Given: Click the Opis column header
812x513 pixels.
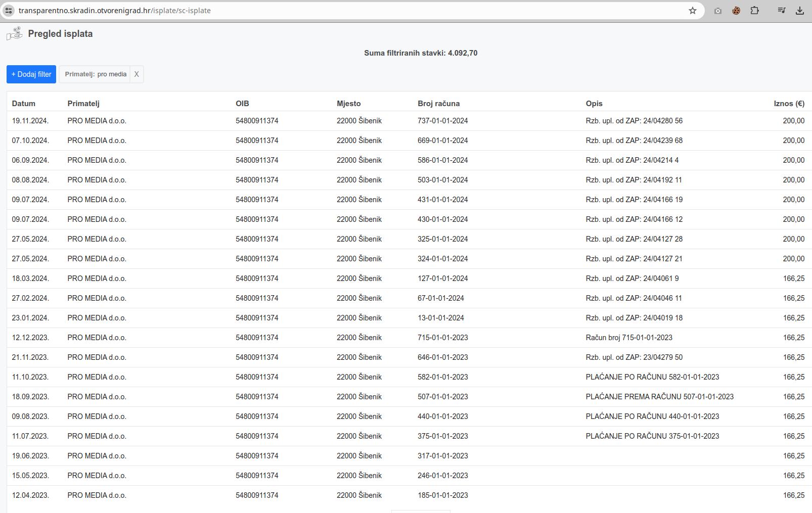Looking at the screenshot, I should click(x=594, y=104).
